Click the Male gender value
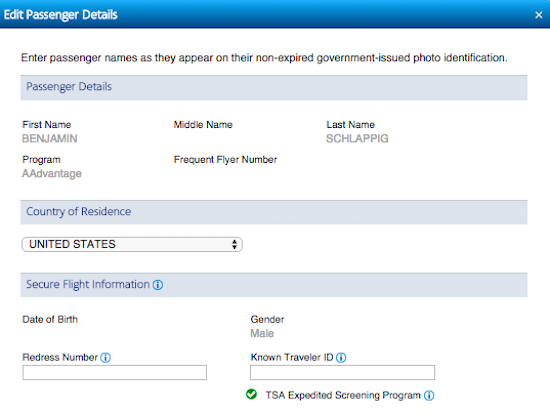Viewport: 550px width, 414px height. (262, 333)
